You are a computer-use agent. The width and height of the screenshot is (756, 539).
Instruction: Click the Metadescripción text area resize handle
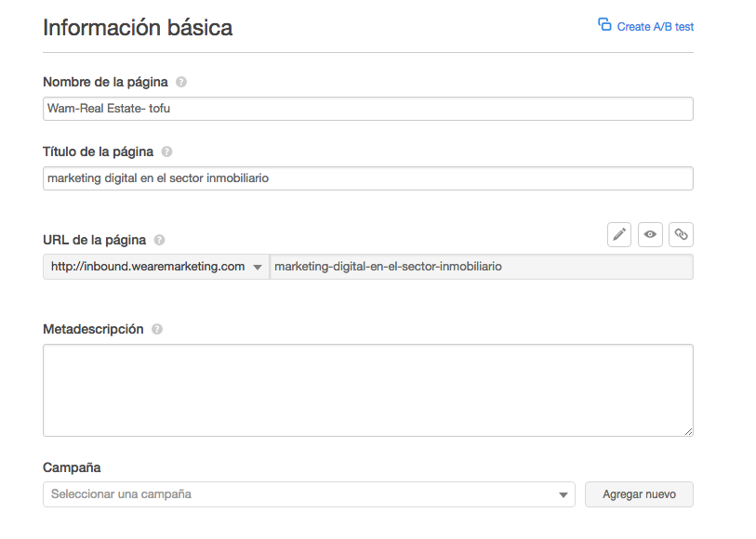tap(688, 431)
